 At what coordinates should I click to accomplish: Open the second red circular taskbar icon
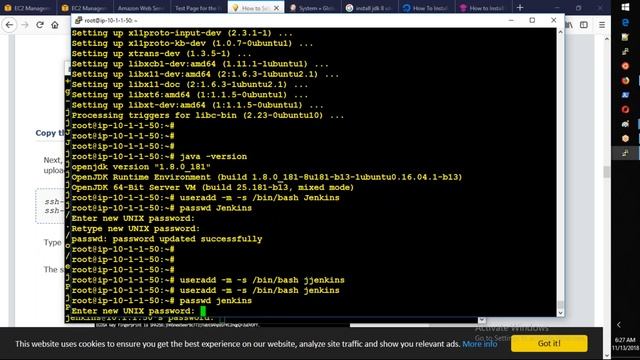[x=625, y=109]
